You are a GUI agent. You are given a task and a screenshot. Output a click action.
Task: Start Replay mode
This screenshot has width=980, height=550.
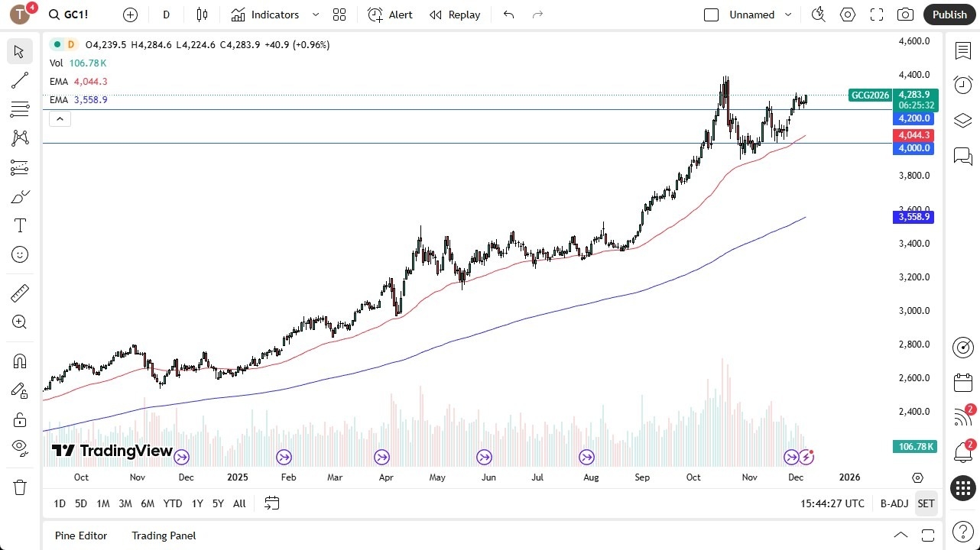pyautogui.click(x=455, y=15)
